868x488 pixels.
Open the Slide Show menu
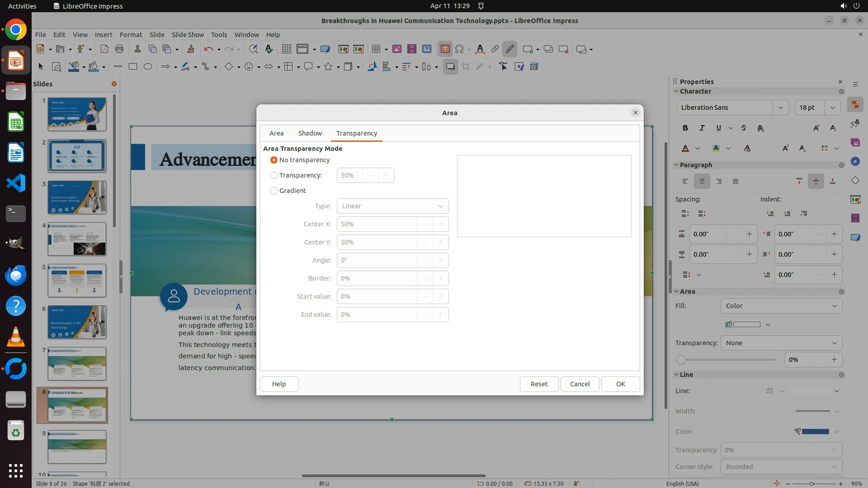click(x=187, y=35)
